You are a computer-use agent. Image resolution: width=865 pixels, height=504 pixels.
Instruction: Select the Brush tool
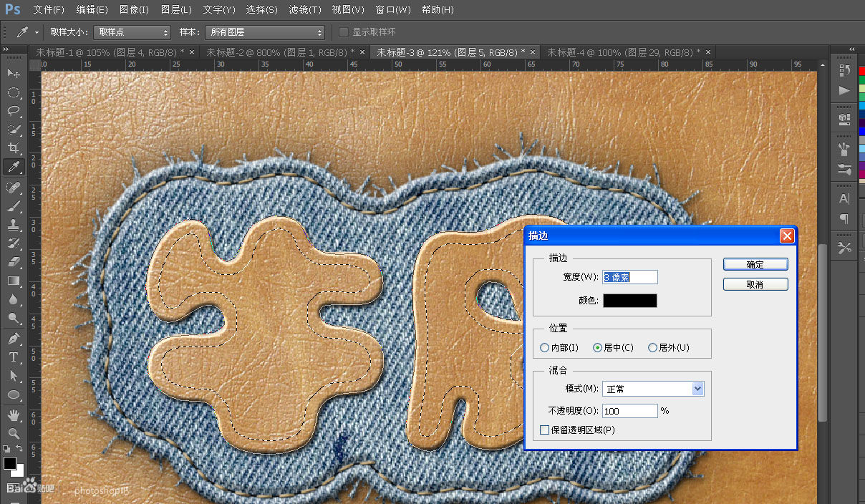pos(14,206)
